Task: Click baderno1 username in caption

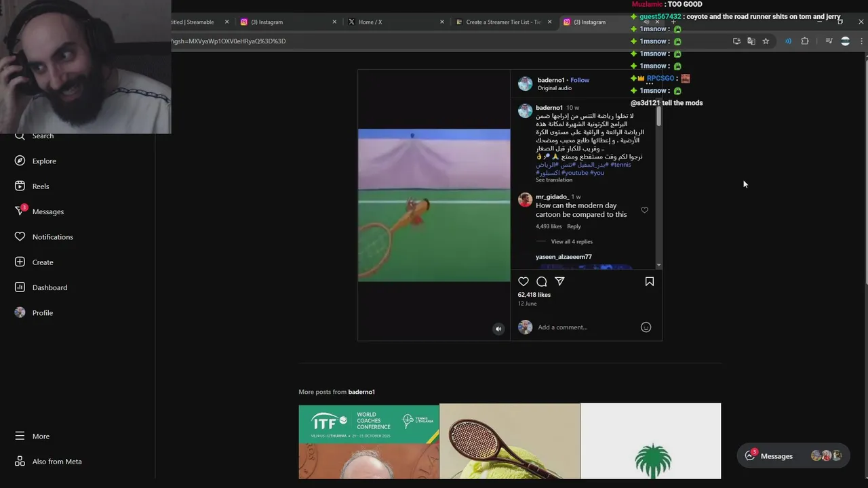Action: (549, 108)
